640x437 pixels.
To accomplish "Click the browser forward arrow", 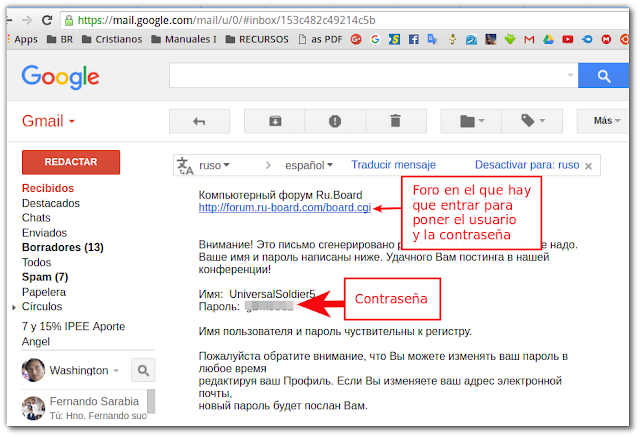I will click(x=27, y=20).
